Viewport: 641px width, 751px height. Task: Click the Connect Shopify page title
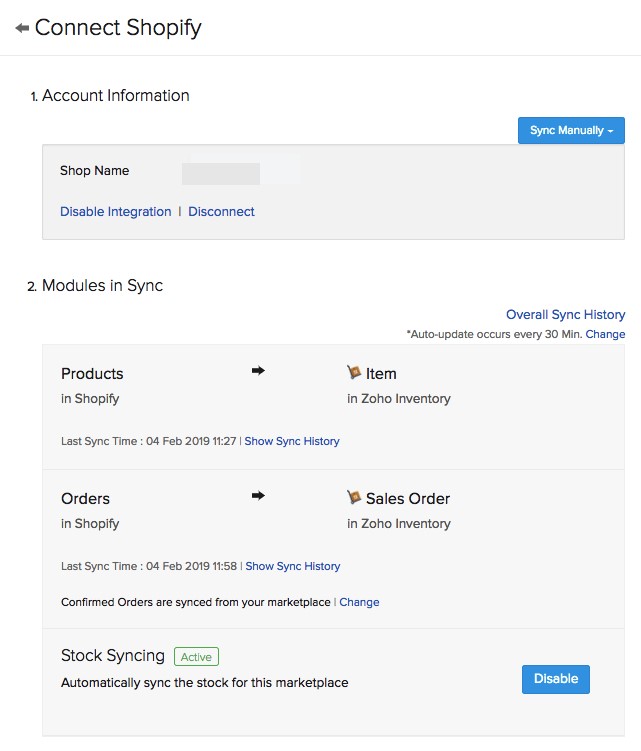pyautogui.click(x=118, y=28)
